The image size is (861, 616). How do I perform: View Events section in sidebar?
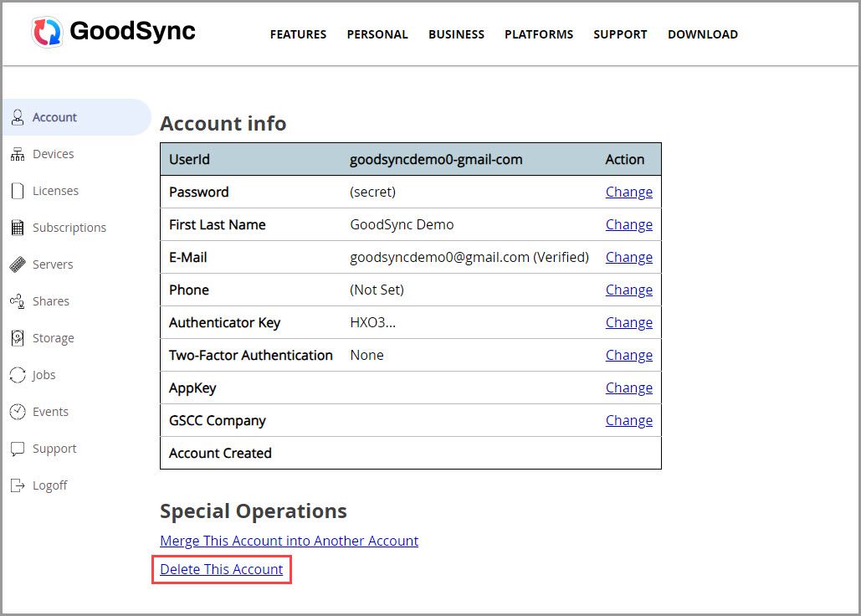50,411
